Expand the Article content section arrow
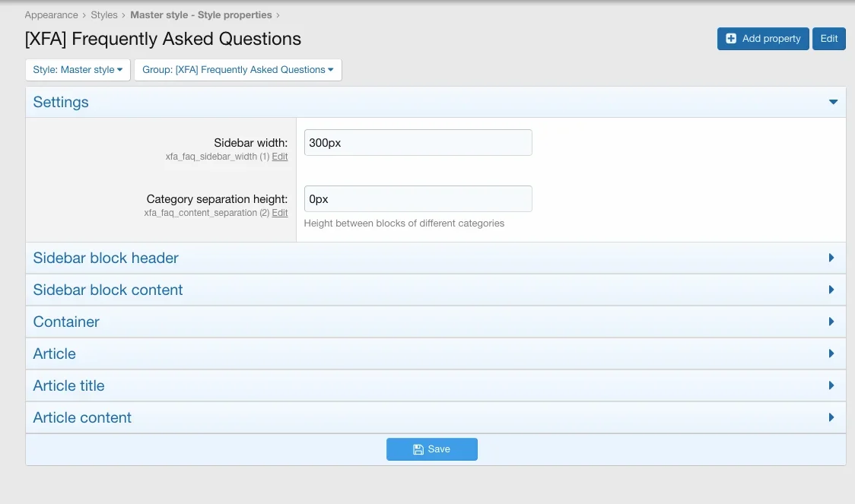 point(831,418)
